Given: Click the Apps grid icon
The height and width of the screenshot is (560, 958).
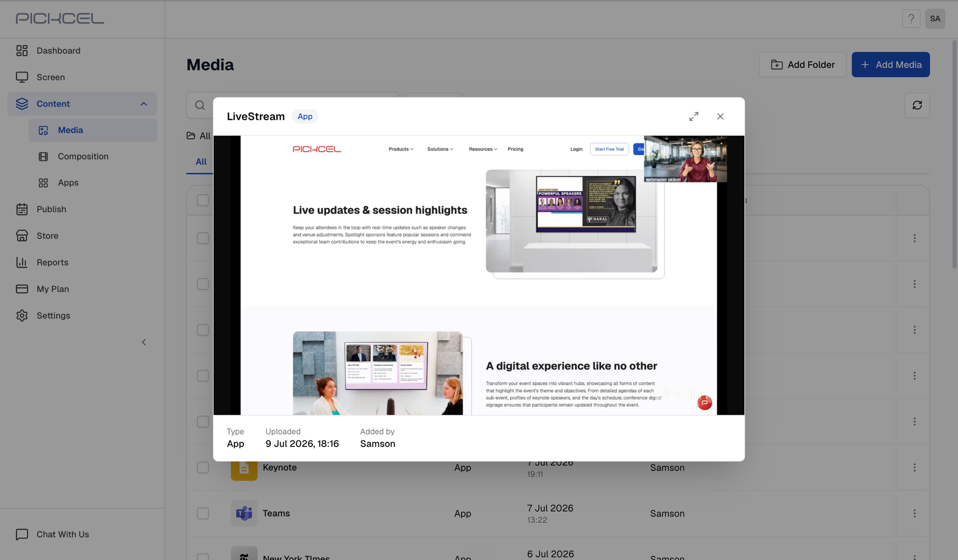Looking at the screenshot, I should coord(44,183).
